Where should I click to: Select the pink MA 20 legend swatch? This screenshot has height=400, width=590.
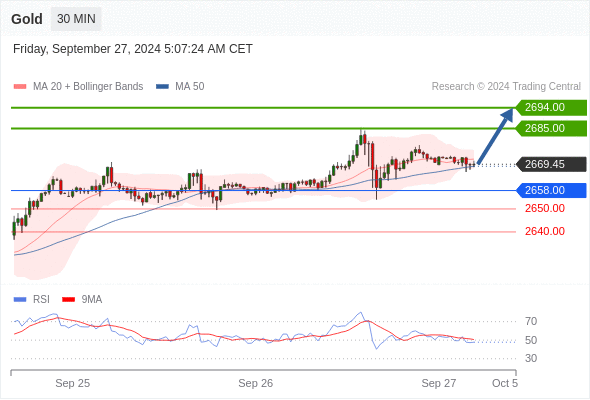coord(20,87)
